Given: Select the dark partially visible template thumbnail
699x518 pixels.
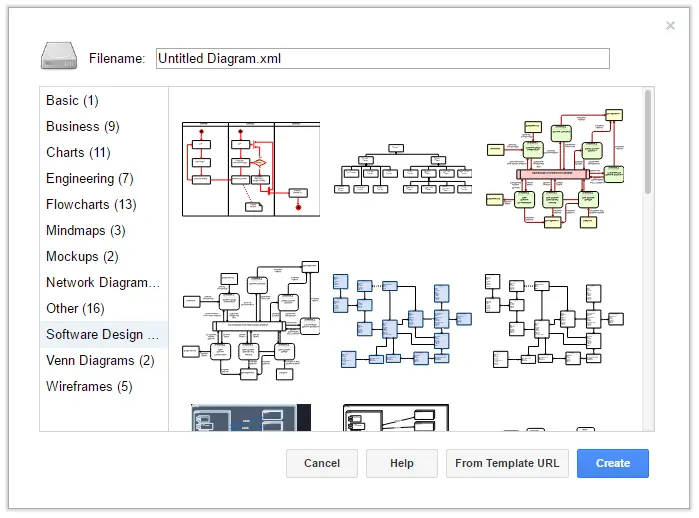Looking at the screenshot, I should point(250,418).
